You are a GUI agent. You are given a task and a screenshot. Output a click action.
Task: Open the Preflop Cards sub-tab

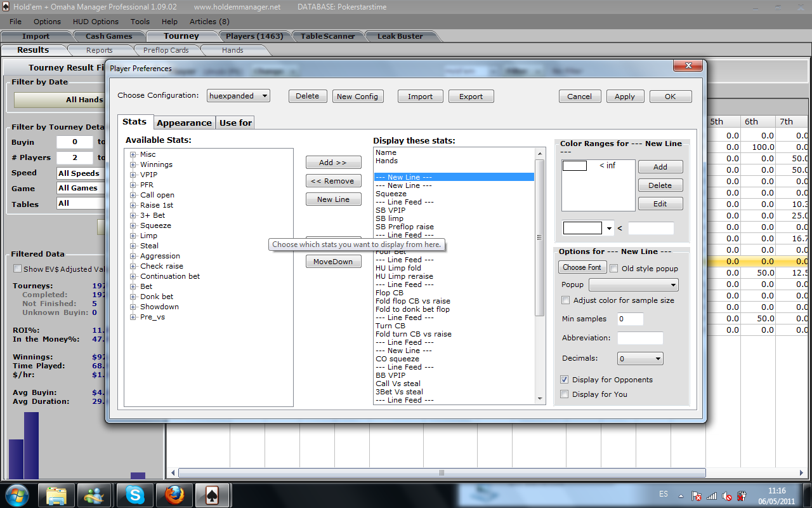(x=166, y=50)
